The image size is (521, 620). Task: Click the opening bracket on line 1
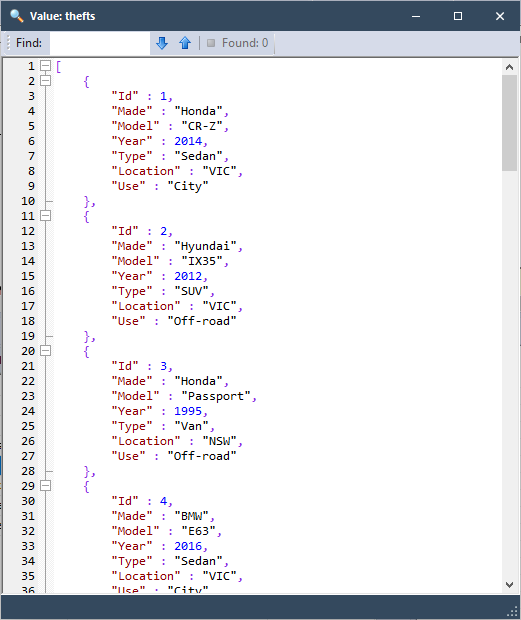click(x=59, y=66)
